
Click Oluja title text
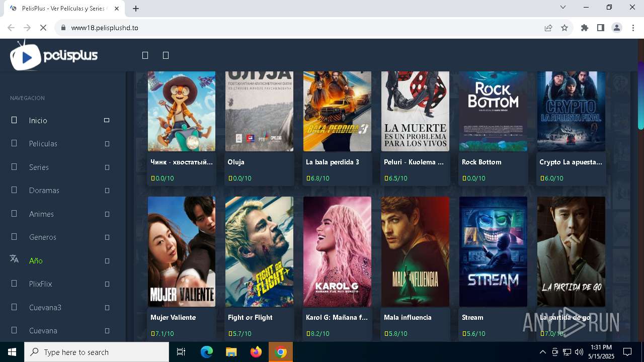coord(236,162)
